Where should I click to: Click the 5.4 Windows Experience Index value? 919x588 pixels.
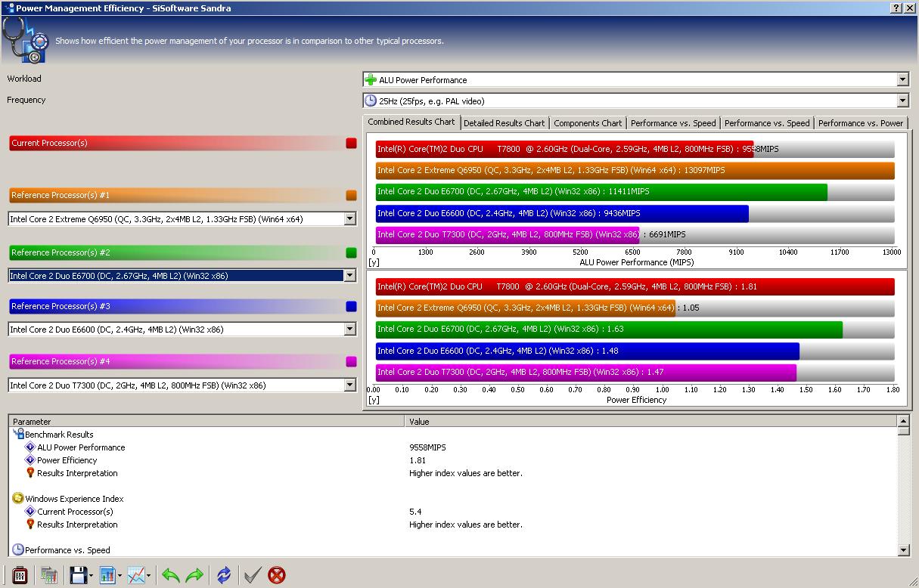(415, 512)
